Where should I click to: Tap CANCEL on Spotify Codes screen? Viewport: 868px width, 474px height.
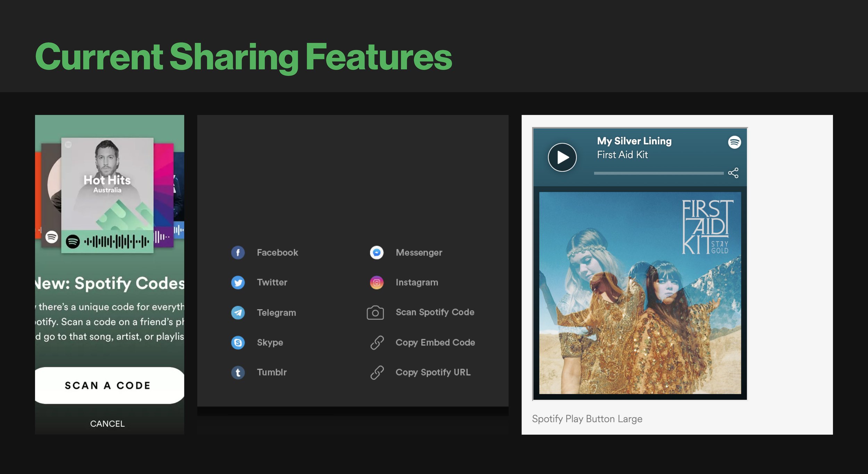point(107,424)
